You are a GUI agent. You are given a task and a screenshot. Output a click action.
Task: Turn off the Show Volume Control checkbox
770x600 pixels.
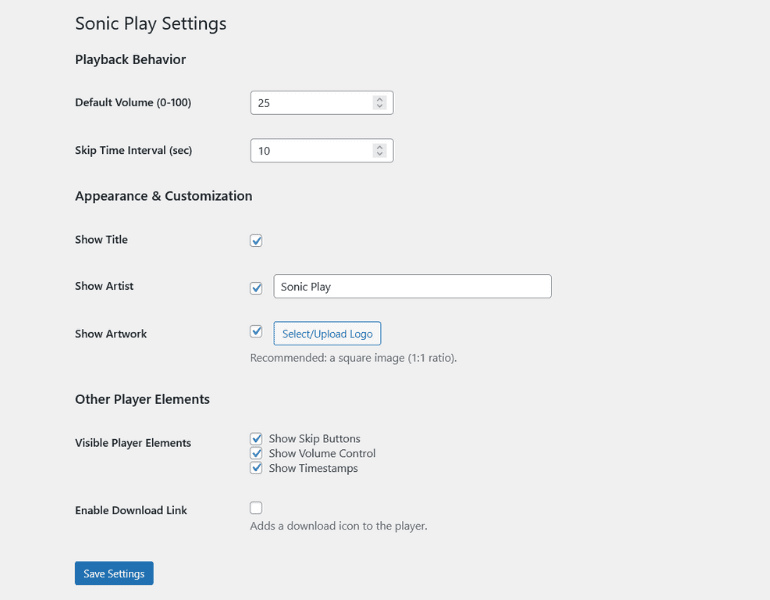tap(256, 453)
